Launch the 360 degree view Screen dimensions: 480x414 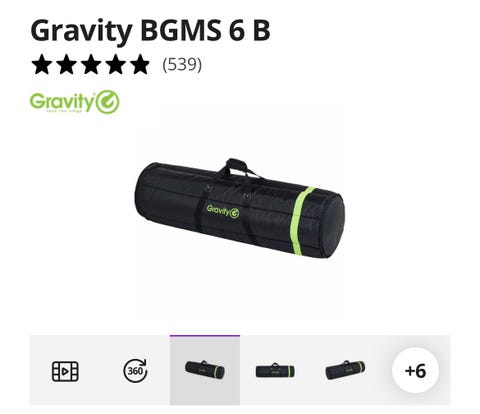click(135, 370)
